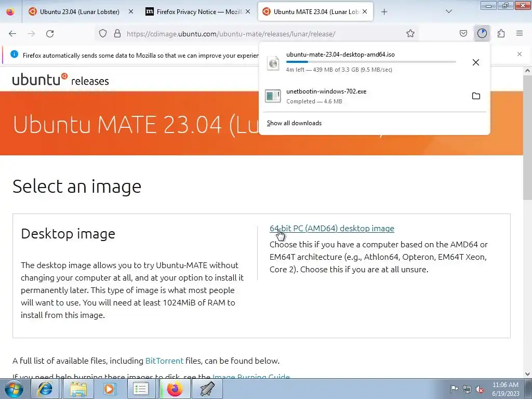Toggle the downloads panel button
This screenshot has width=532, height=399.
(x=482, y=34)
